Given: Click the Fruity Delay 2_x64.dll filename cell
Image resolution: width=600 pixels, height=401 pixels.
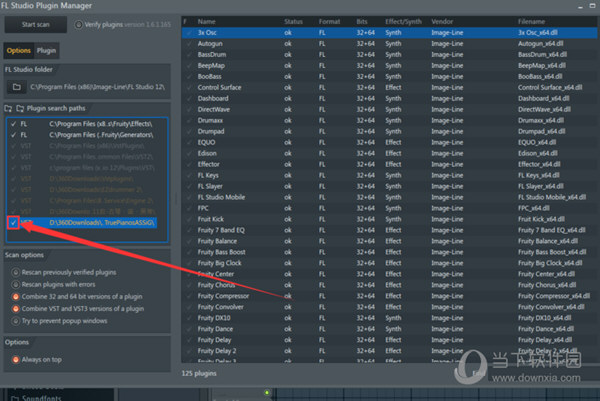Looking at the screenshot, I should click(x=548, y=351).
